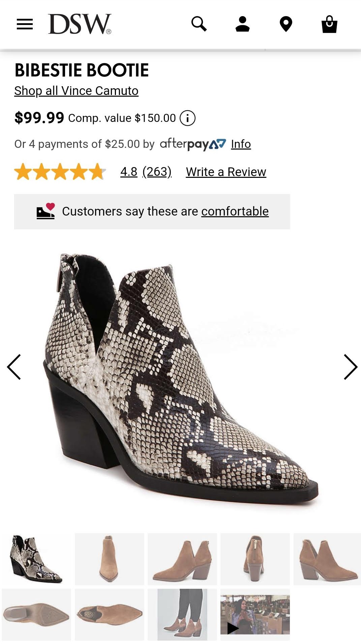Select the bootie sole view thumbnail
The height and width of the screenshot is (644, 361).
pyautogui.click(x=36, y=614)
